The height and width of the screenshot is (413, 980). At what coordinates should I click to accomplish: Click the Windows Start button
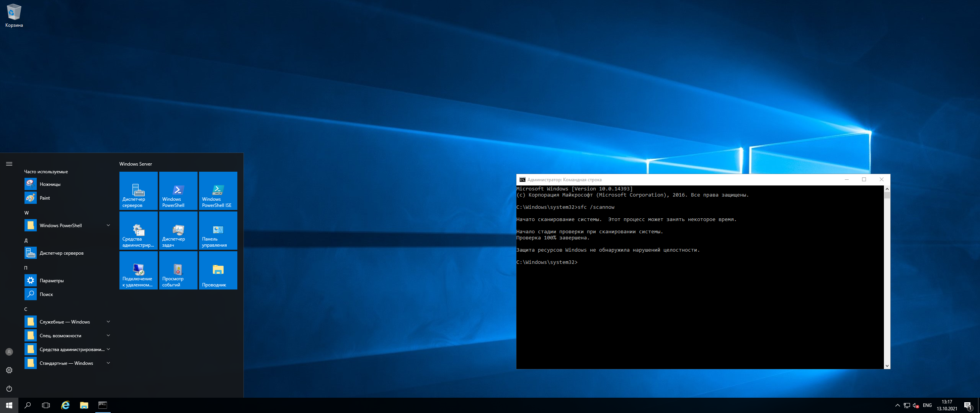pyautogui.click(x=9, y=405)
